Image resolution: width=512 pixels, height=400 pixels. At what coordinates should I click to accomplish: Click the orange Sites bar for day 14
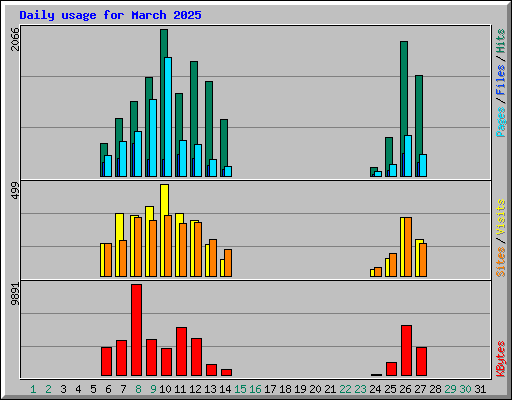(x=228, y=263)
